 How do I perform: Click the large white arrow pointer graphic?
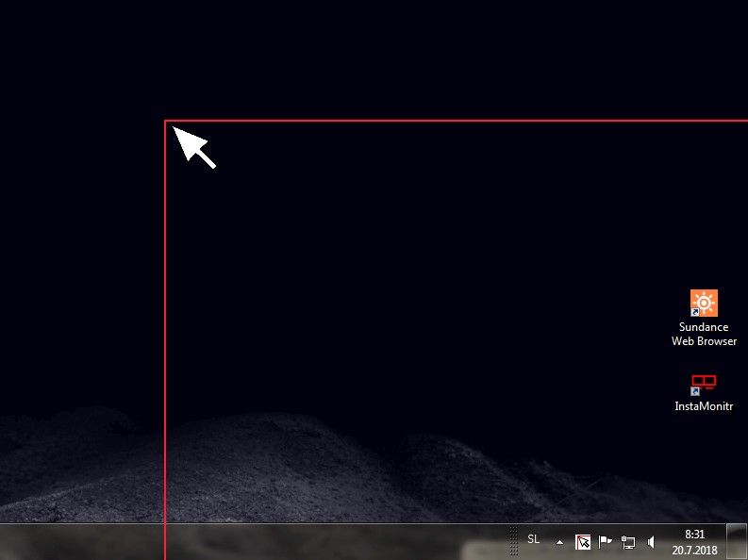pos(194,147)
